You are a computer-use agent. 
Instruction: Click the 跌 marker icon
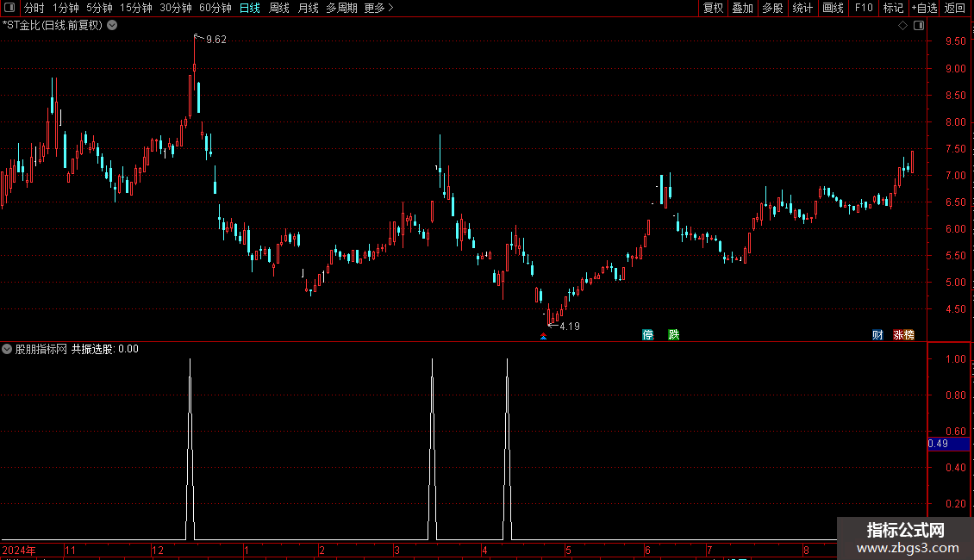coord(674,334)
